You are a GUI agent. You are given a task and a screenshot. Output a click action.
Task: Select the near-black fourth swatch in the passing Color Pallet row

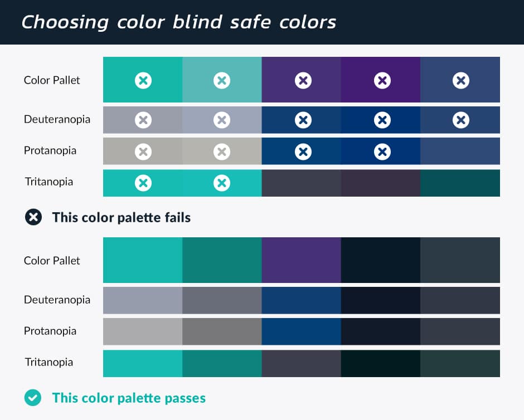coord(381,260)
